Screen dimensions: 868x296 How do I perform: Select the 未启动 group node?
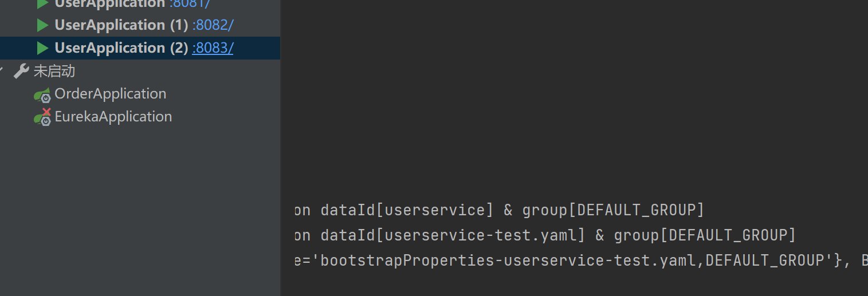tap(54, 72)
